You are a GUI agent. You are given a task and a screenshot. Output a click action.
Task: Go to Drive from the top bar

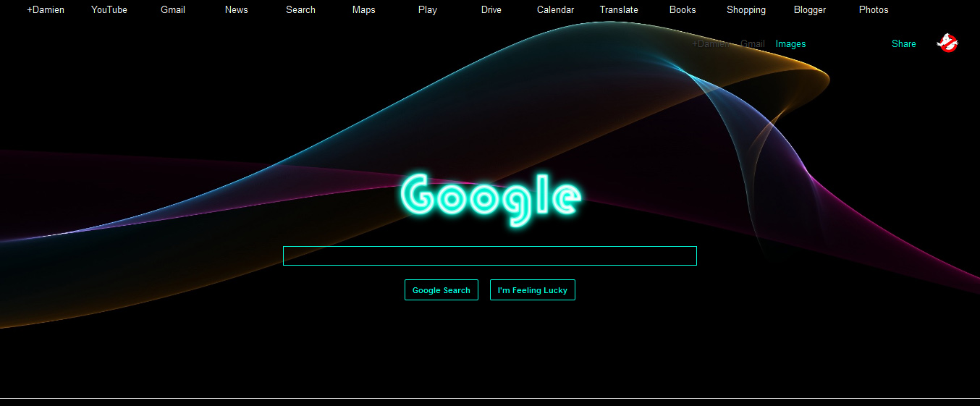[x=491, y=10]
